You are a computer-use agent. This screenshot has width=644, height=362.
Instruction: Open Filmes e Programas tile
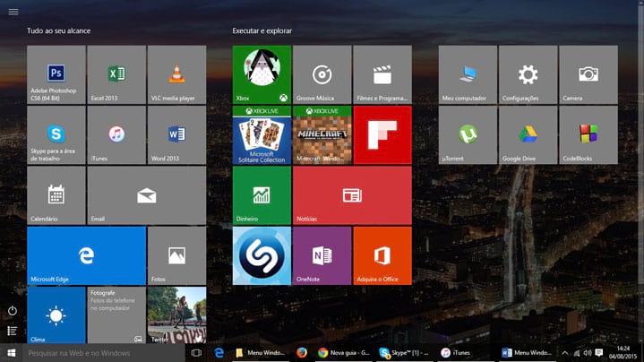click(382, 74)
